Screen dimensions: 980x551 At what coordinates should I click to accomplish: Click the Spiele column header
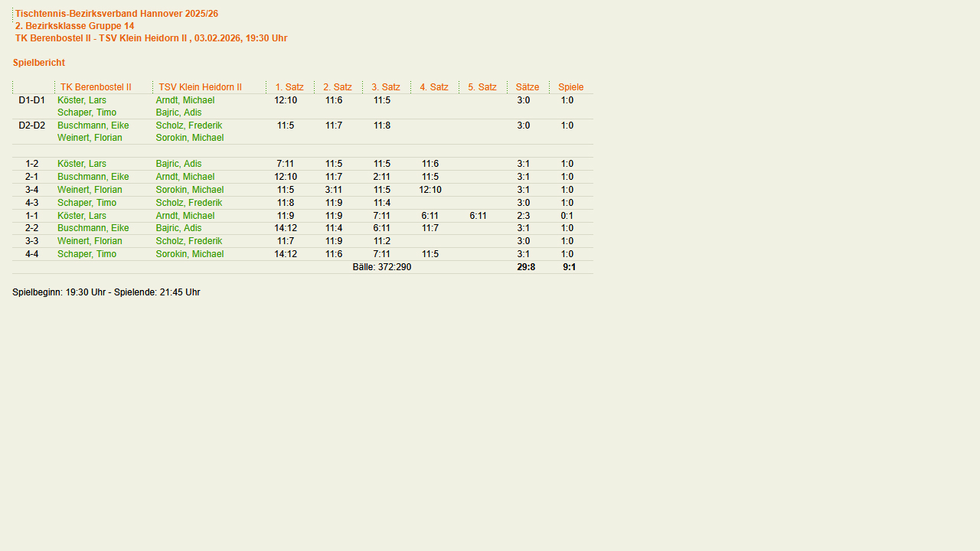click(570, 87)
